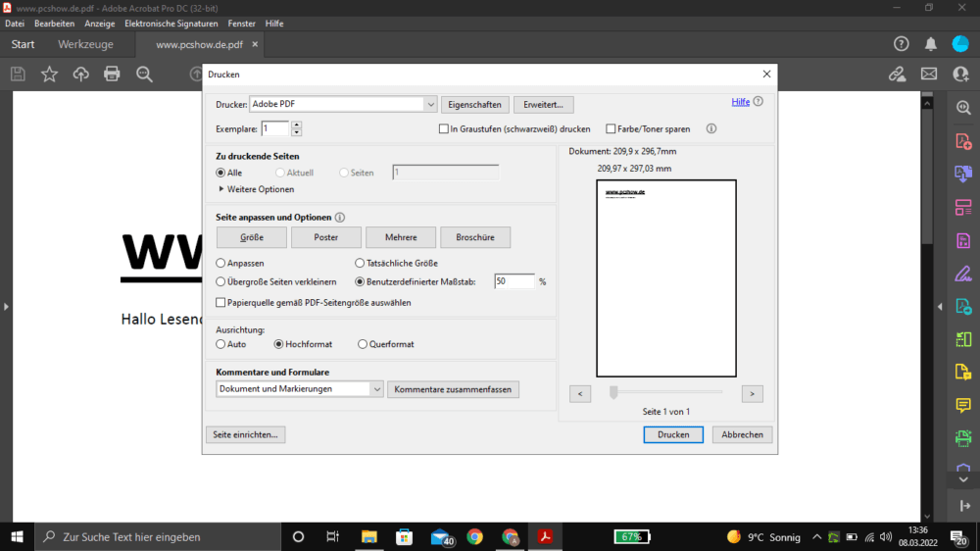Select the Alle pages radio button
Viewport: 980px width, 551px height.
click(220, 173)
